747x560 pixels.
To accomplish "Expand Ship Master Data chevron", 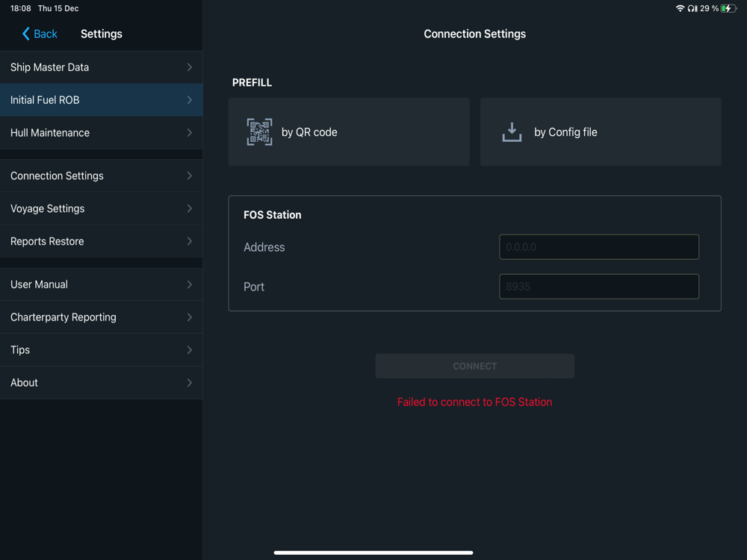I will coord(190,67).
